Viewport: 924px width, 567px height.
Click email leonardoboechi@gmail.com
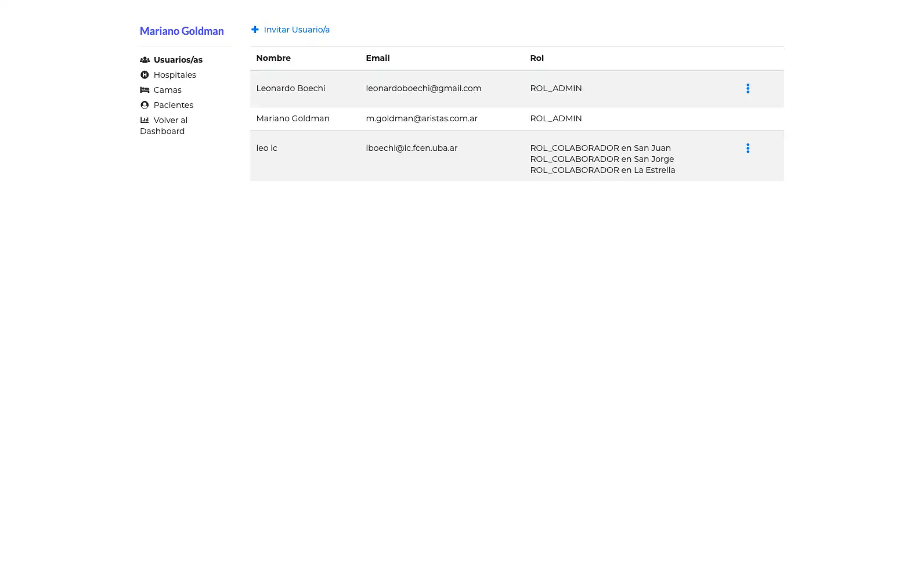coord(424,88)
